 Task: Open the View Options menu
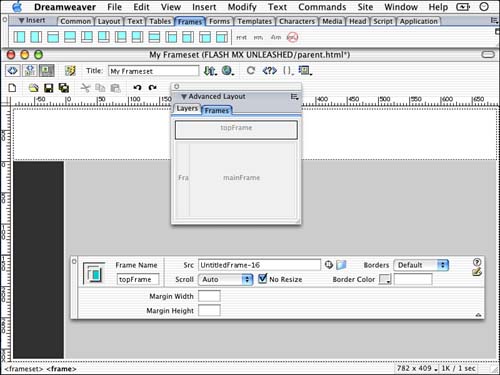[305, 71]
